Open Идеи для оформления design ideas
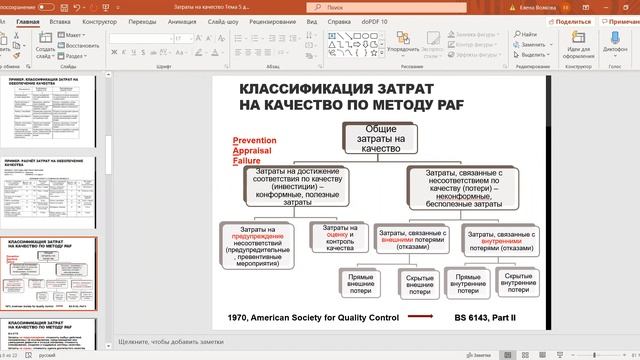 pyautogui.click(x=578, y=45)
